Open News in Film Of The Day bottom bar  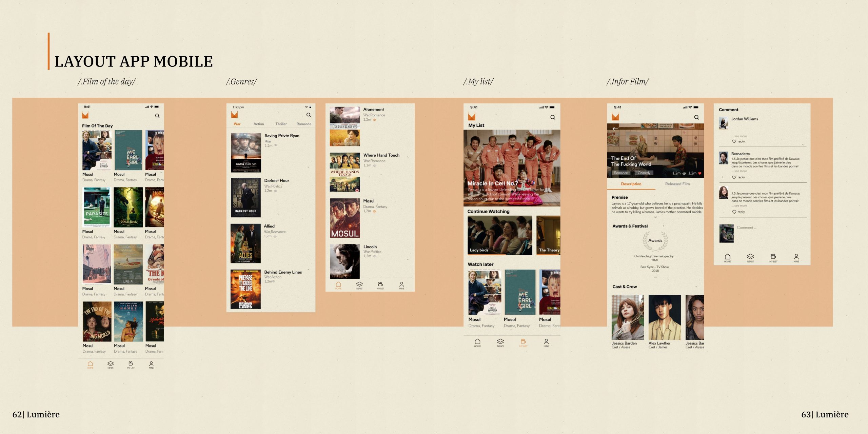click(x=111, y=365)
